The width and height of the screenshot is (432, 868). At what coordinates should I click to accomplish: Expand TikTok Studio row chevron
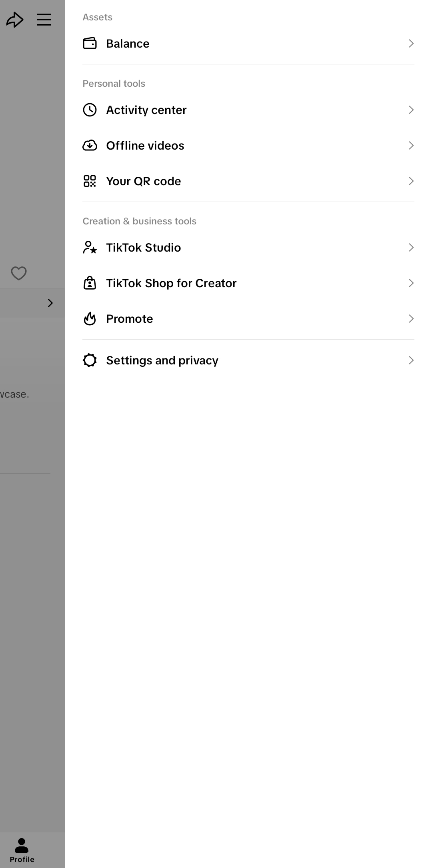[411, 247]
